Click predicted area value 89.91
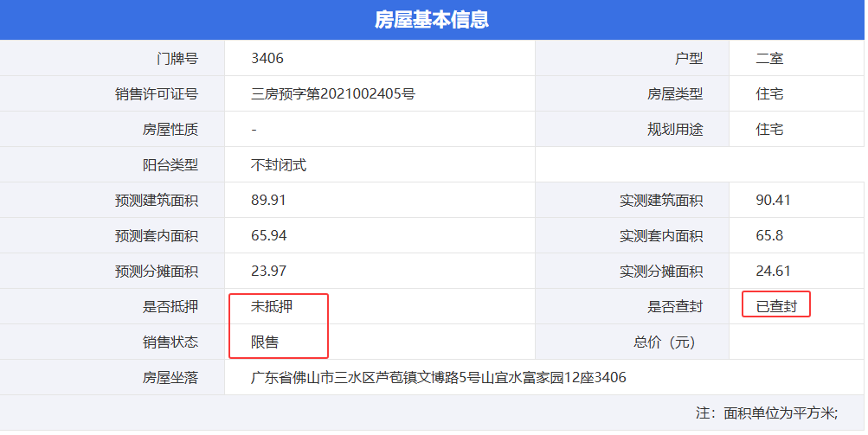 [x=268, y=200]
